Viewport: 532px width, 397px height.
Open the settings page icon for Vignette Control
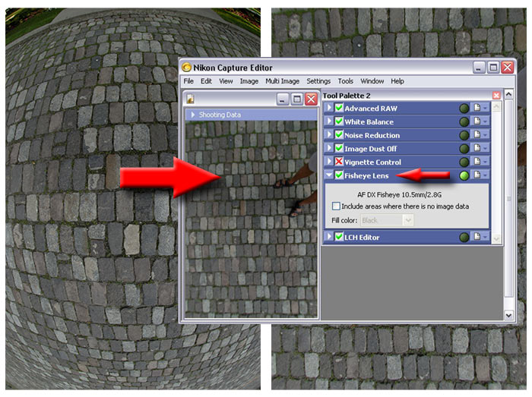click(477, 162)
